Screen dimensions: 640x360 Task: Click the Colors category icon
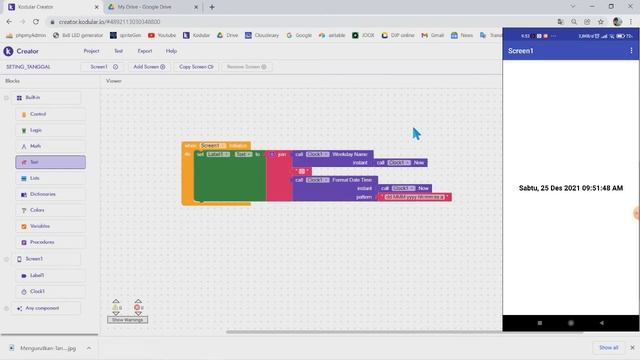tap(24, 211)
